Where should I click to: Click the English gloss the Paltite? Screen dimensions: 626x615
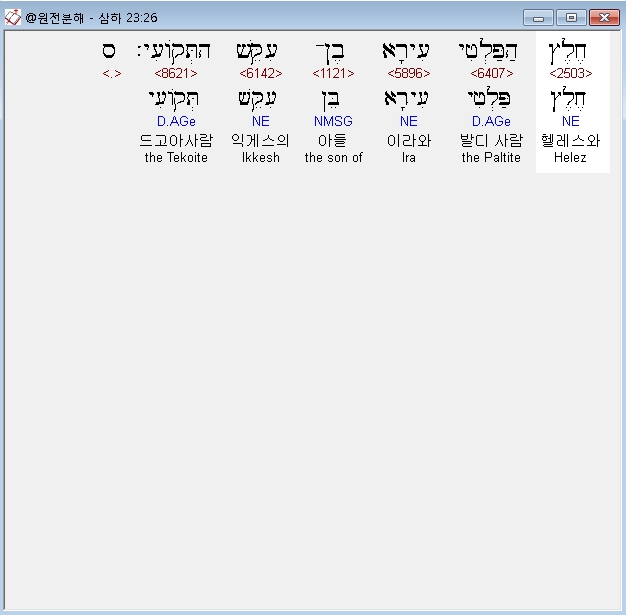click(491, 158)
